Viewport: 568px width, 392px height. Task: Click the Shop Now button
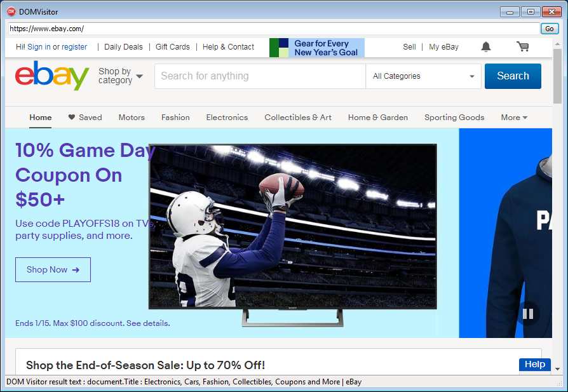point(53,269)
